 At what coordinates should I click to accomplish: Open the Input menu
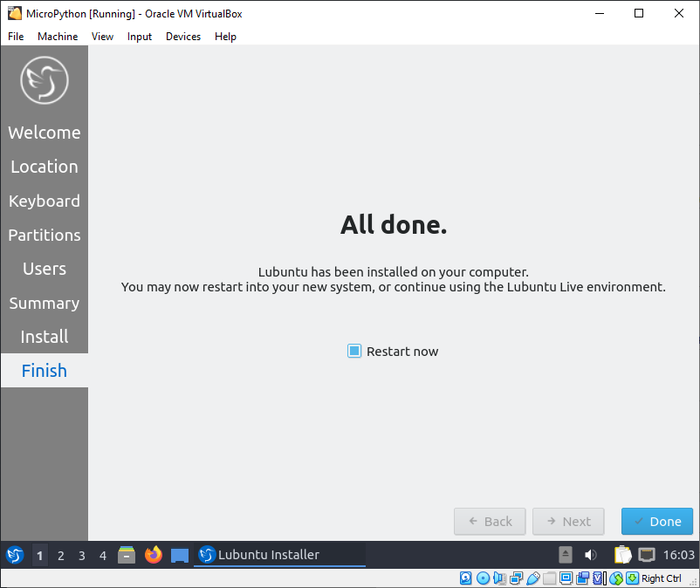click(x=140, y=37)
